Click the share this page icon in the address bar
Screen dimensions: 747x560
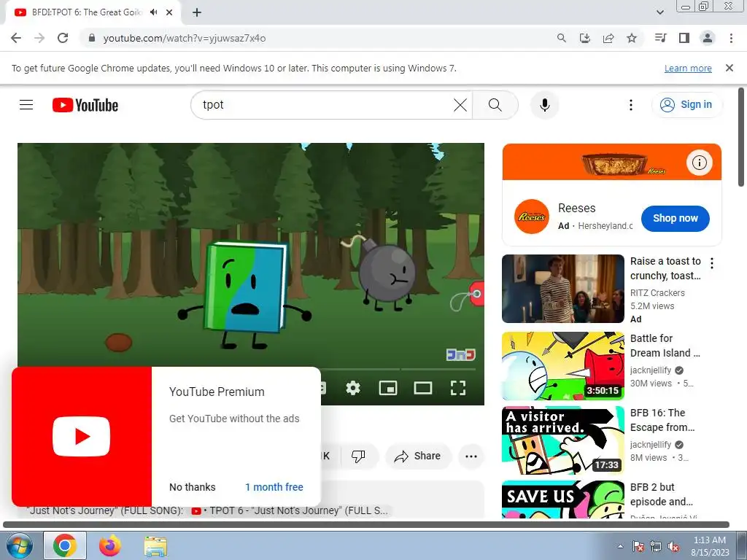click(x=608, y=38)
